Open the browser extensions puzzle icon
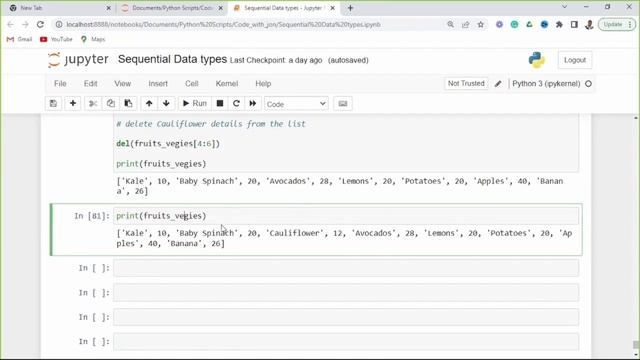This screenshot has width=640, height=360. pyautogui.click(x=559, y=24)
